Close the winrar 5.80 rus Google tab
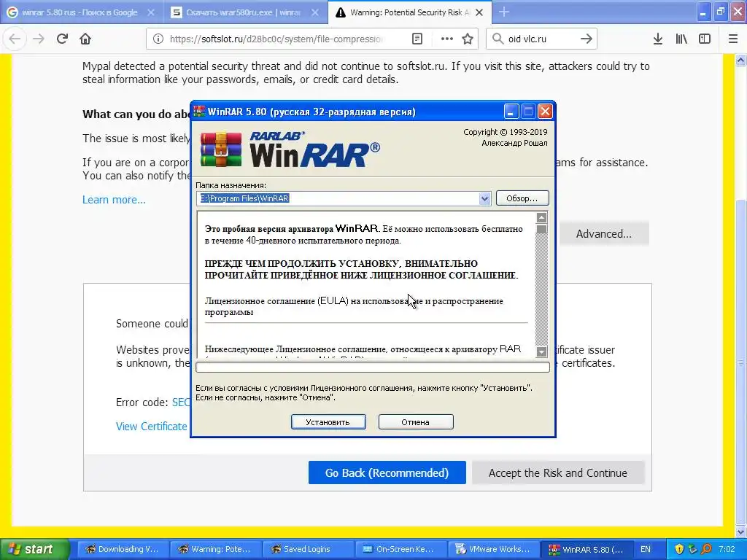The width and height of the screenshot is (747, 560). [x=151, y=13]
